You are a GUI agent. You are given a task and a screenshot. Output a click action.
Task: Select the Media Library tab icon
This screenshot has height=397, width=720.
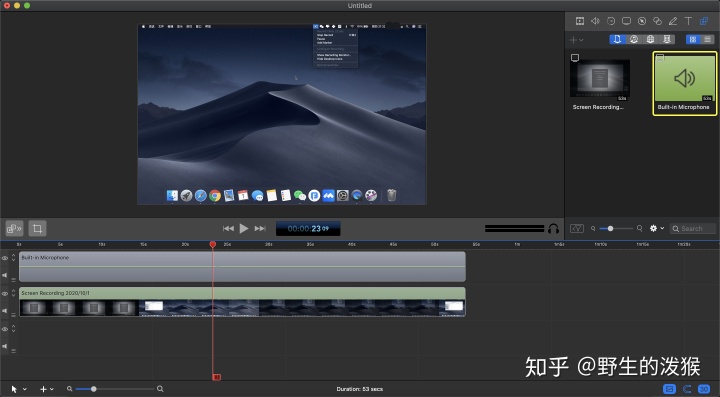coord(703,21)
